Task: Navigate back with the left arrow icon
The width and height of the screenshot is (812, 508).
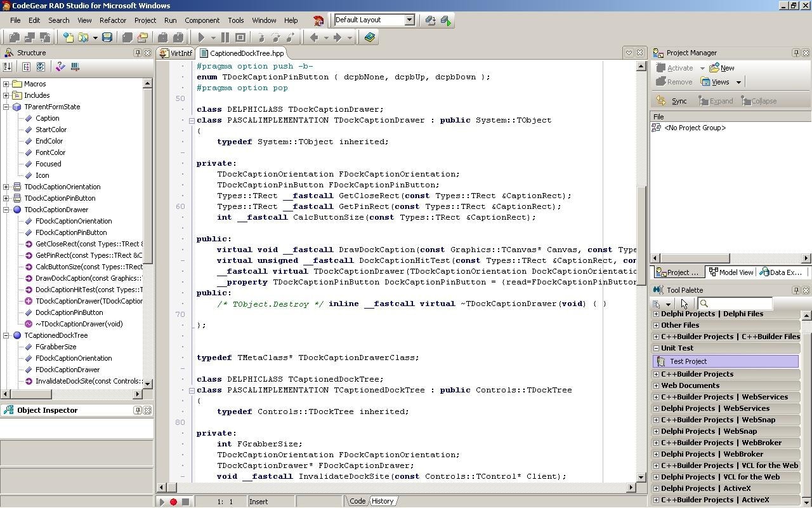Action: (314, 37)
